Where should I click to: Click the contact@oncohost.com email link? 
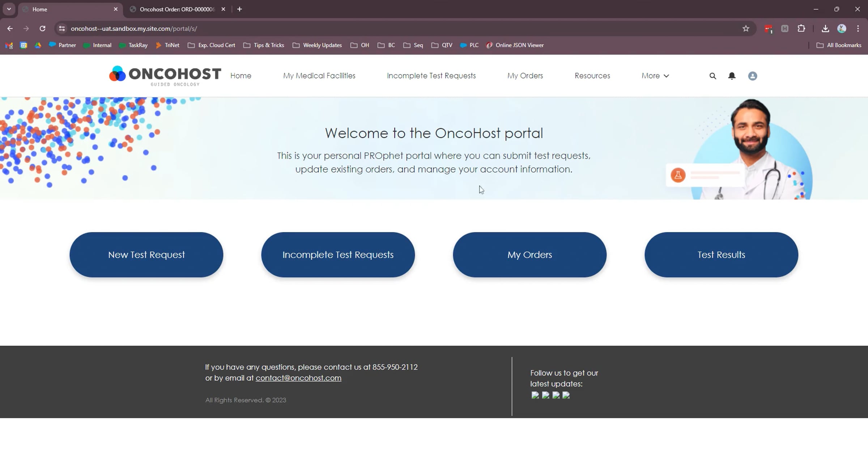coord(298,378)
